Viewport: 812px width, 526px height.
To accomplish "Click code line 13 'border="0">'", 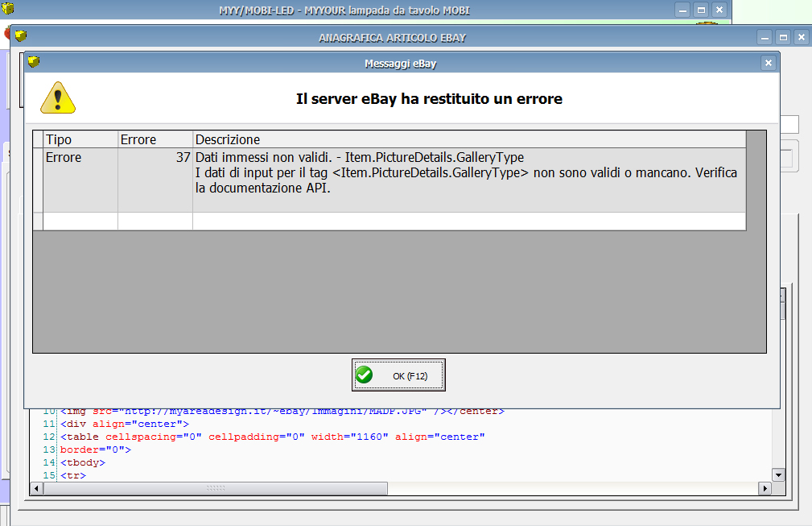I will coord(96,449).
